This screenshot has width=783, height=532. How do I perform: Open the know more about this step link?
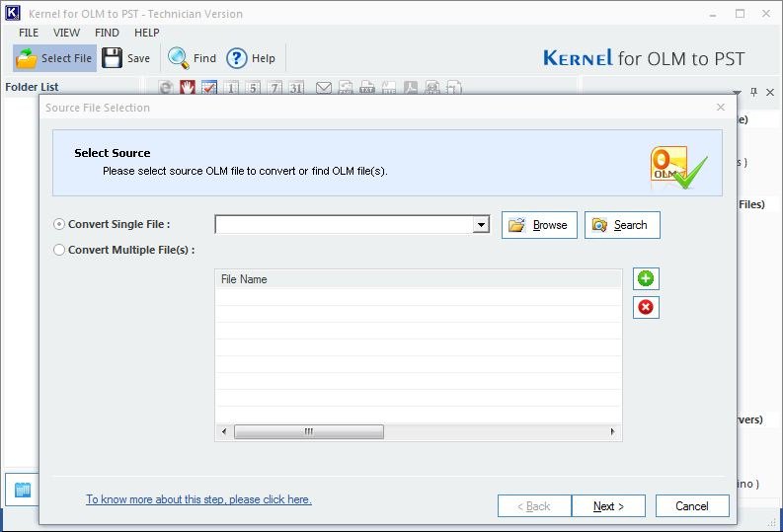point(198,499)
